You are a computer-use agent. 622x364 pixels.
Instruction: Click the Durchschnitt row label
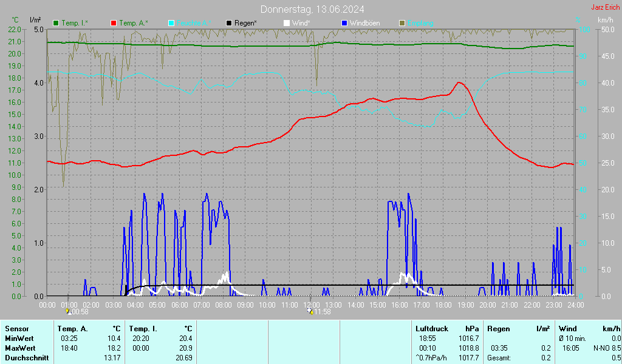27,358
